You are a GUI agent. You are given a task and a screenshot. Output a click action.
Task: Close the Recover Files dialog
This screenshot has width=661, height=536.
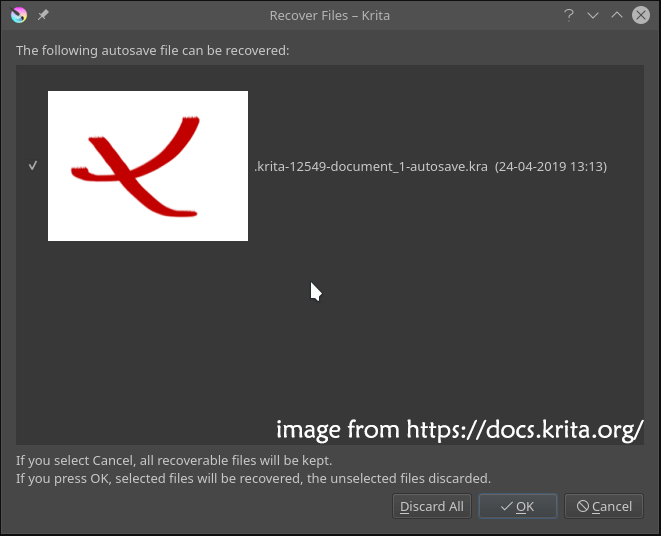pos(641,15)
